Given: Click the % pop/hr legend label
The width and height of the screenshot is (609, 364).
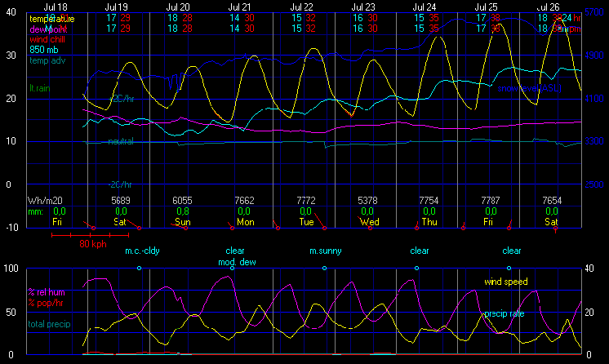Looking at the screenshot, I should tap(46, 303).
